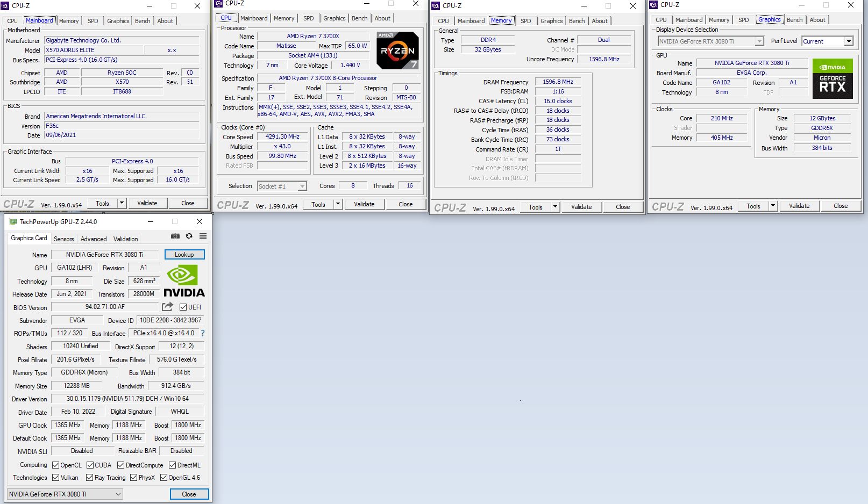Toggle the Ray Tracing checkbox
The width and height of the screenshot is (868, 504).
coord(90,478)
